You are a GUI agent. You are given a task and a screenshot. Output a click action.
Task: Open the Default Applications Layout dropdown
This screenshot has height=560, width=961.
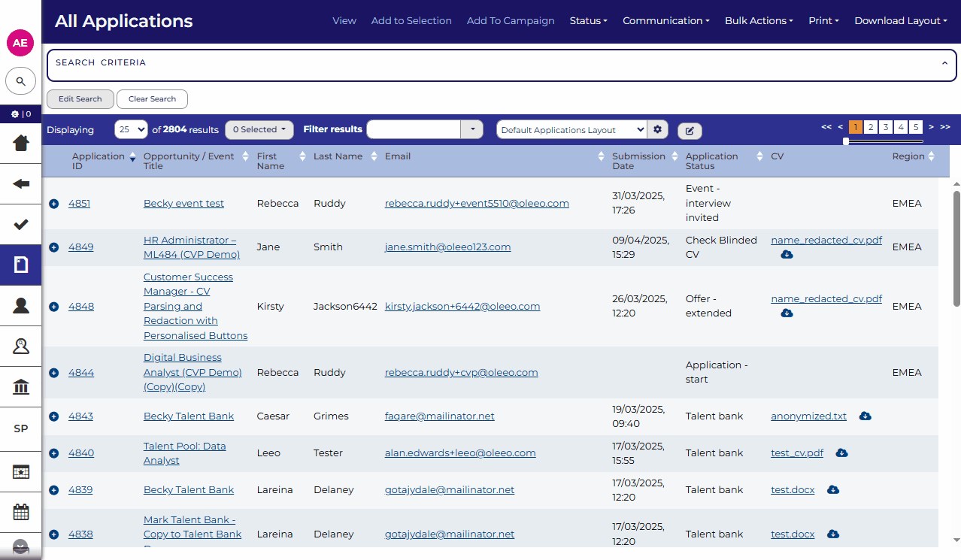coord(571,130)
